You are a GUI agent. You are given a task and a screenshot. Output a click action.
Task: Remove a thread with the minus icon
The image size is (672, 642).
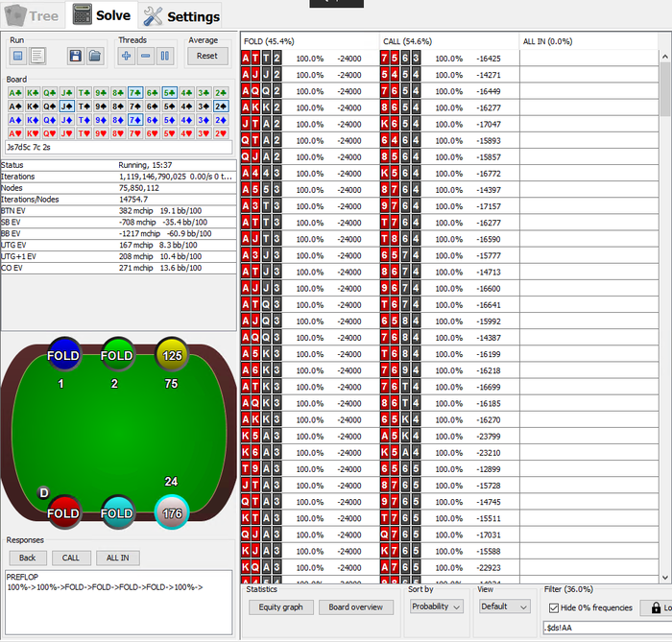click(146, 57)
